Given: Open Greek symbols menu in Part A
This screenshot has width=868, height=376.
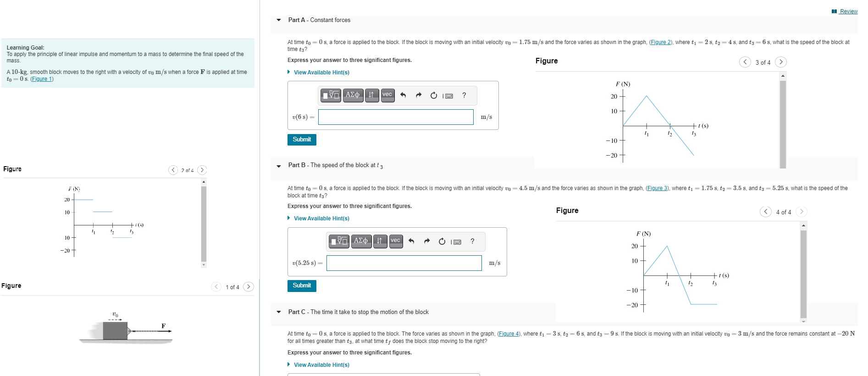Looking at the screenshot, I should [353, 95].
